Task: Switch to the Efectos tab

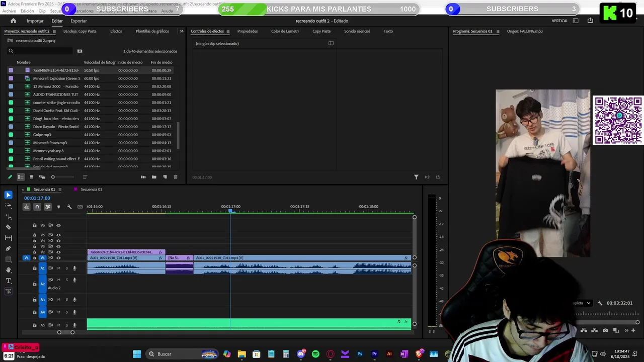Action: click(x=116, y=31)
